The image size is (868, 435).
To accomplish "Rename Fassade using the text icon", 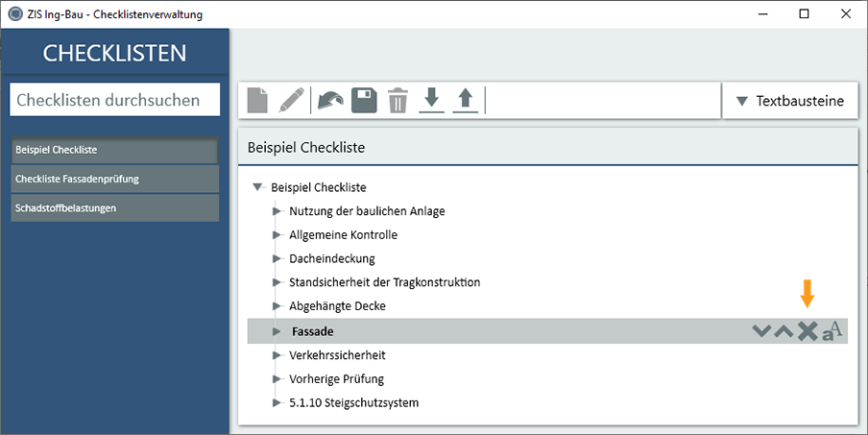I will [x=832, y=331].
